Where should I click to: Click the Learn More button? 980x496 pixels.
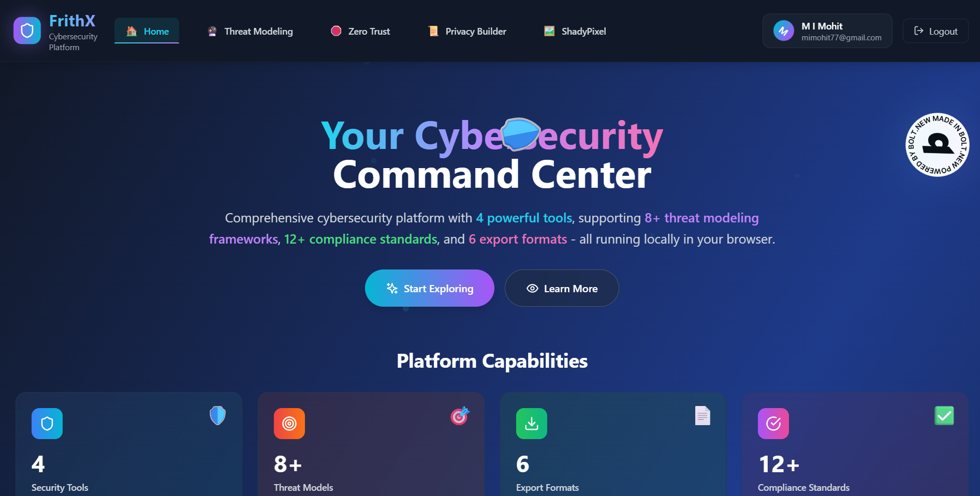[562, 288]
